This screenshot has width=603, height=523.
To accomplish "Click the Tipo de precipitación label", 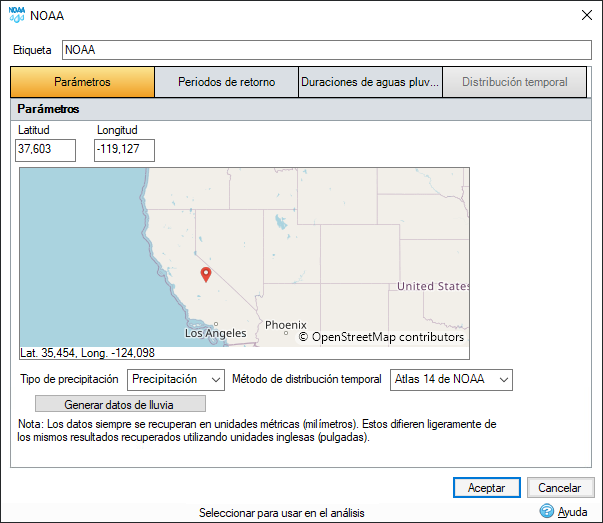I will 69,379.
